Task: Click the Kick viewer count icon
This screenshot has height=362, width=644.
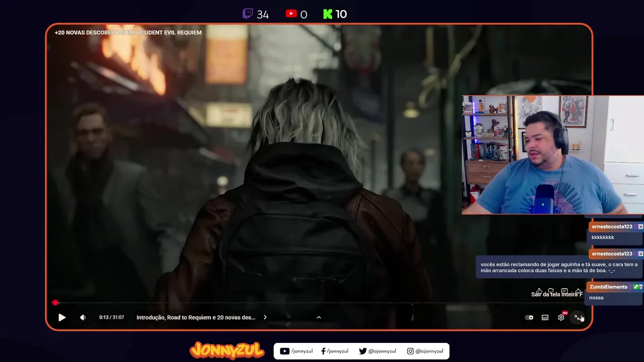Action: (x=328, y=14)
